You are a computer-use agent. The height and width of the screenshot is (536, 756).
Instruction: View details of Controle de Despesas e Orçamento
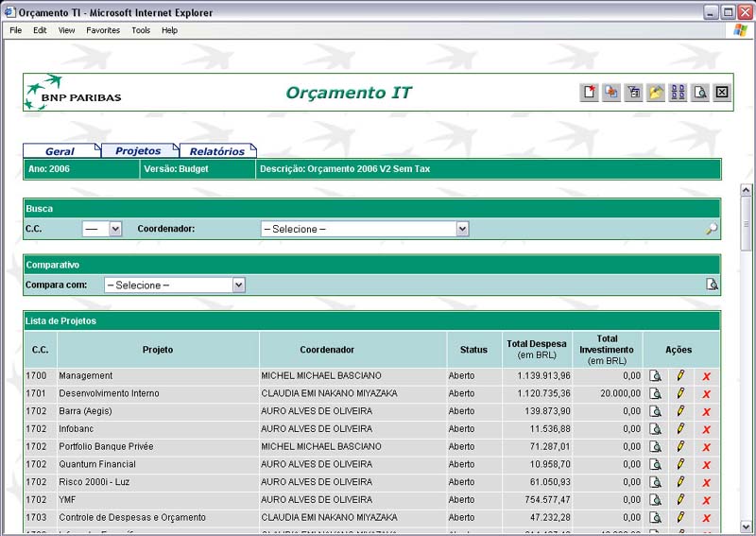click(x=655, y=518)
